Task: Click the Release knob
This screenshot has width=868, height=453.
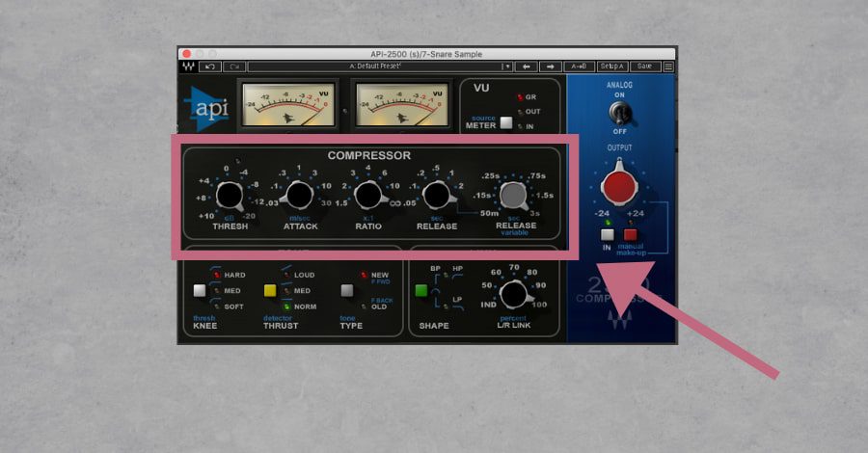Action: click(436, 195)
